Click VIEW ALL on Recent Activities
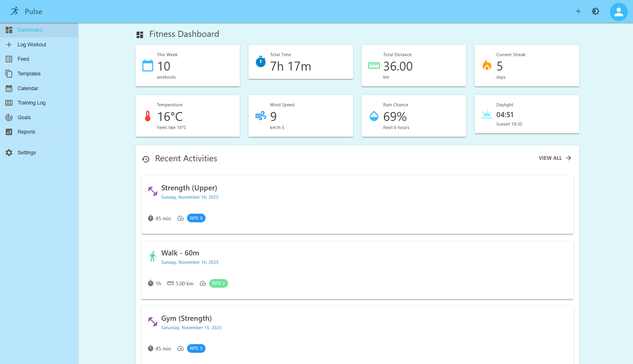The height and width of the screenshot is (364, 633). pos(554,158)
